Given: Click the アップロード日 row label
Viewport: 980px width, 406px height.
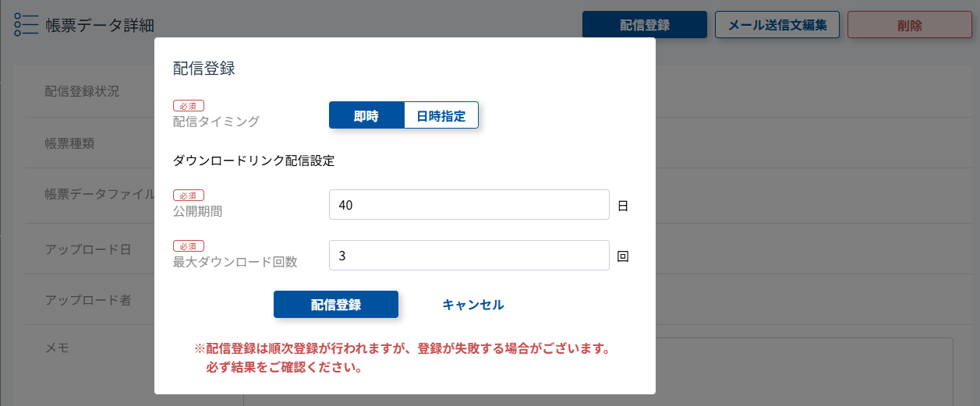Looking at the screenshot, I should (x=87, y=249).
